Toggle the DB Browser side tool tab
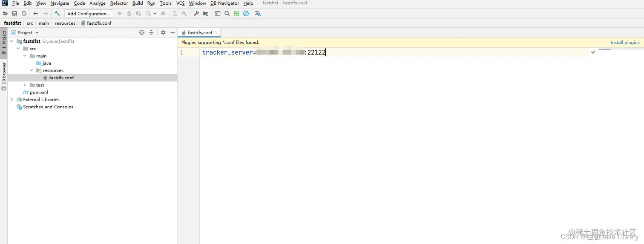Image resolution: width=644 pixels, height=244 pixels. pos(4,77)
